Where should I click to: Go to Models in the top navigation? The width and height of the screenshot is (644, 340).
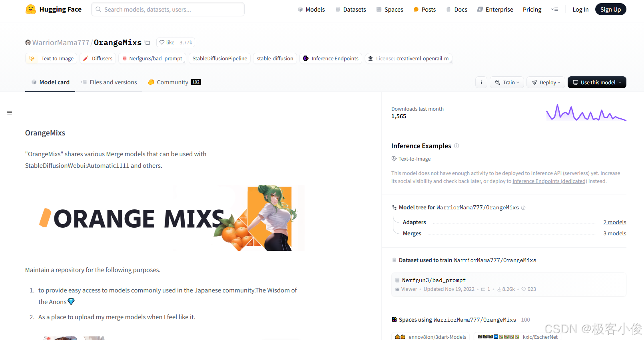(x=311, y=9)
